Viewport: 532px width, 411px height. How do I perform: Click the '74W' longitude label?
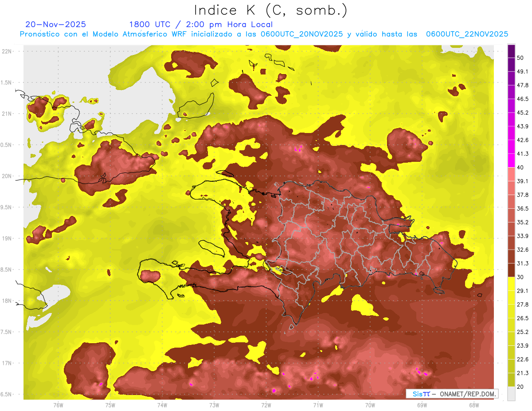tap(162, 405)
